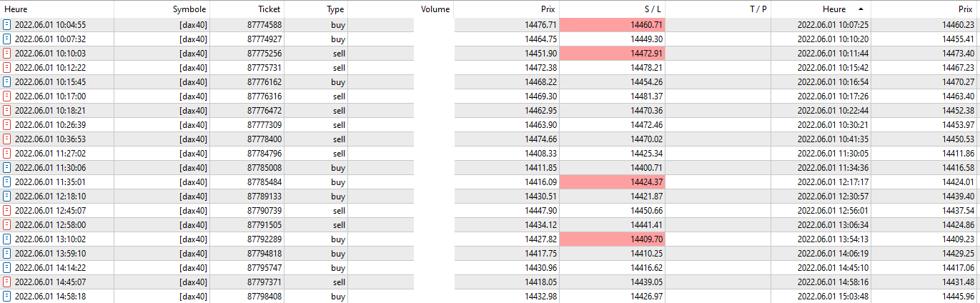Click sell icon for ticket 87784796

tap(7, 153)
